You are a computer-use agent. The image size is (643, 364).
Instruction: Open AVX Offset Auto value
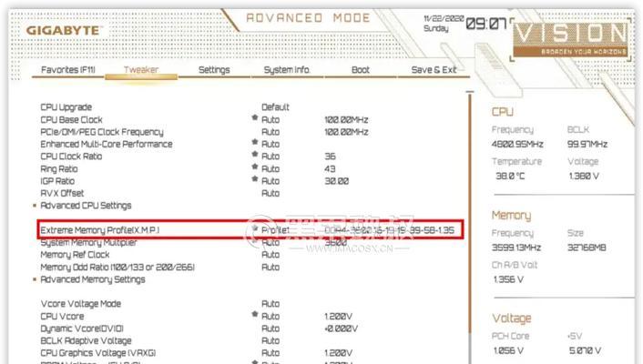point(270,193)
